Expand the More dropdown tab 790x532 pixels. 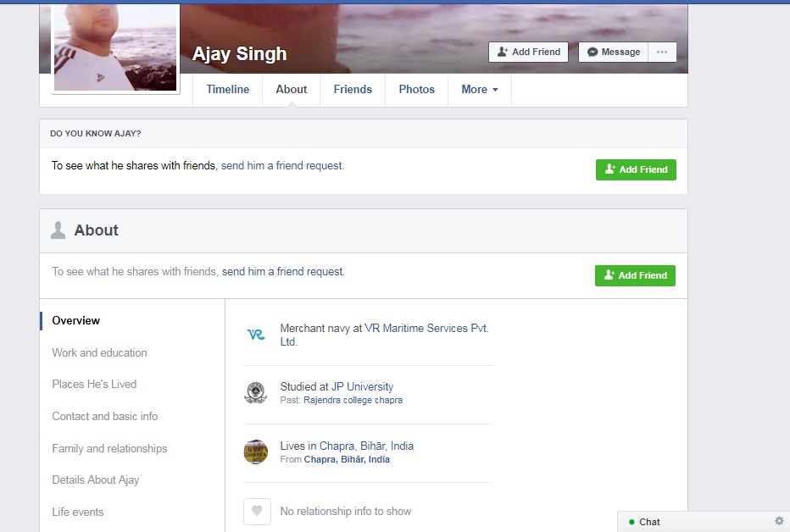click(480, 90)
